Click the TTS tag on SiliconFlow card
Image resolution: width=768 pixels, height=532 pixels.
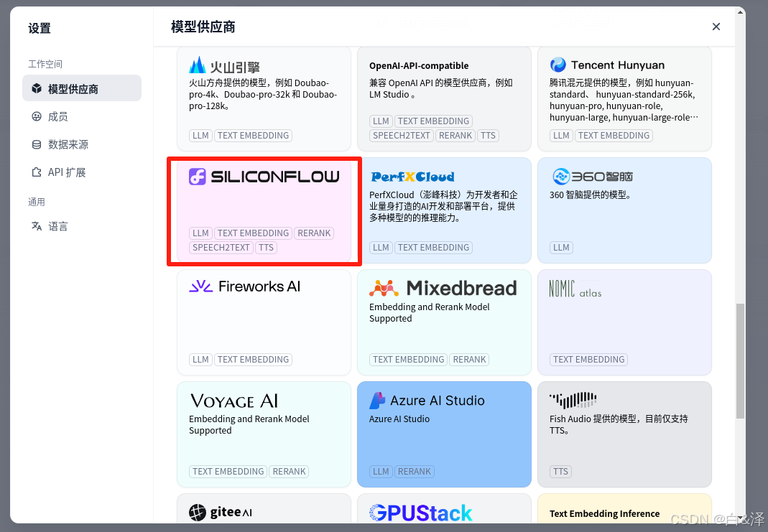click(266, 248)
